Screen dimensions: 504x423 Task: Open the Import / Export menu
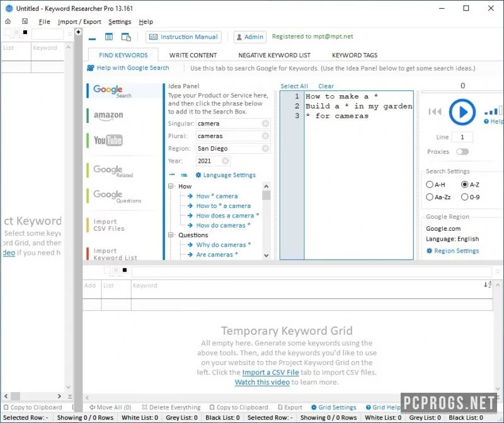click(x=79, y=21)
